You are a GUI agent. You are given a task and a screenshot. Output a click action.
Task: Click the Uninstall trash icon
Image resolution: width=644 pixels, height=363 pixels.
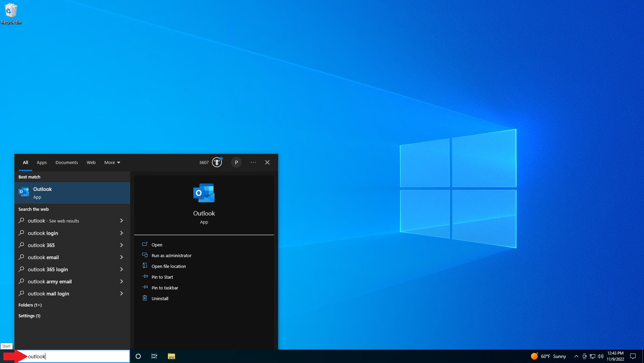(x=145, y=298)
